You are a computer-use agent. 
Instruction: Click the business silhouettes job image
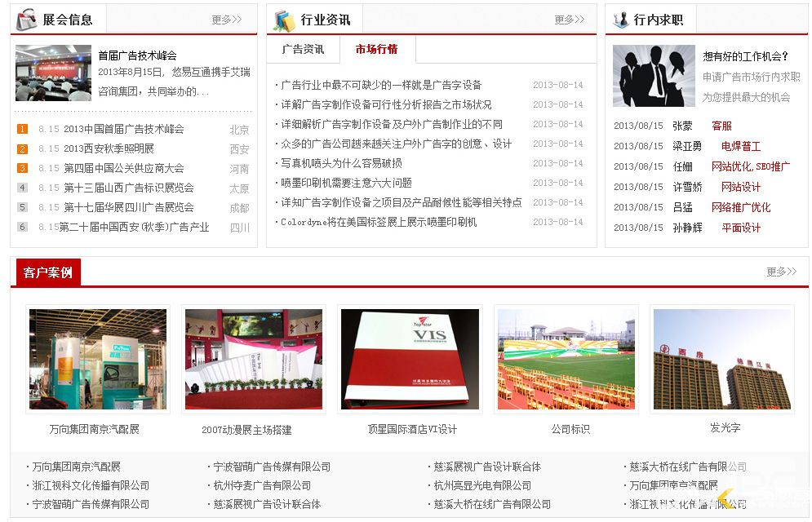tap(654, 76)
